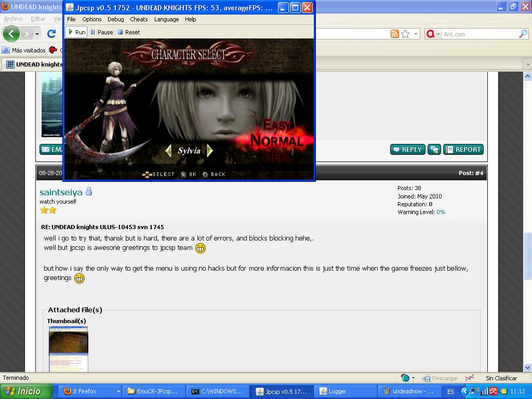This screenshot has height=399, width=532.
Task: Bookmark the page with the star icon
Action: click(x=405, y=34)
